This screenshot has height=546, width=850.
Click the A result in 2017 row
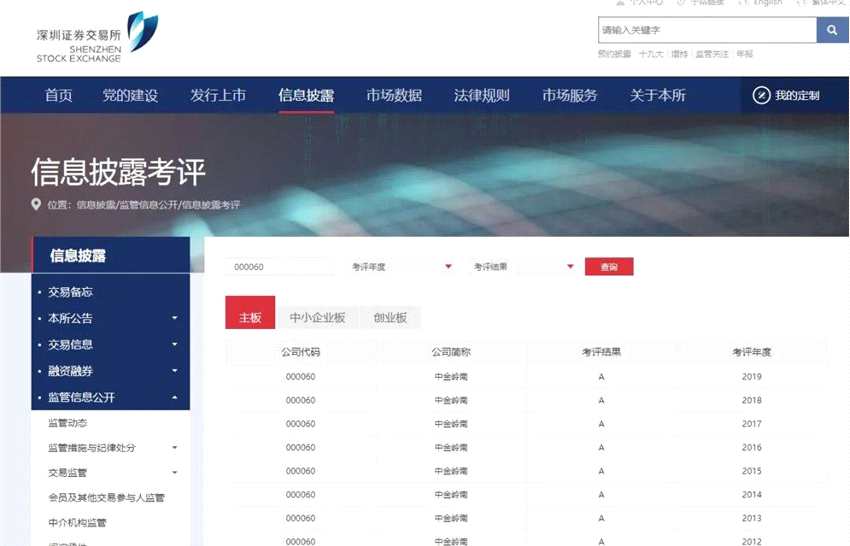point(601,424)
